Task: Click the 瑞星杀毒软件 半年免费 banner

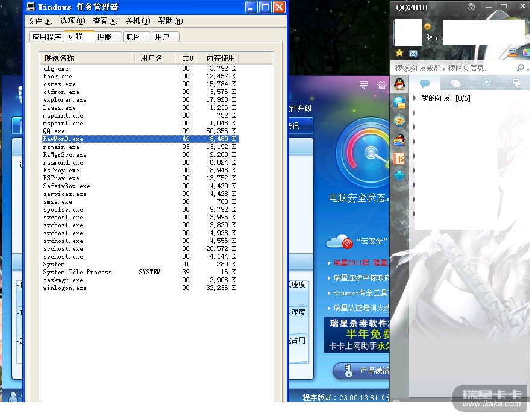Action: [x=357, y=335]
